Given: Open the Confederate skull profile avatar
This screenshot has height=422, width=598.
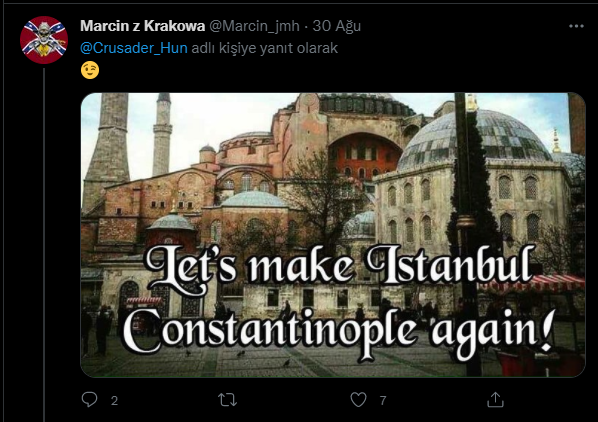Looking at the screenshot, I should tap(44, 40).
